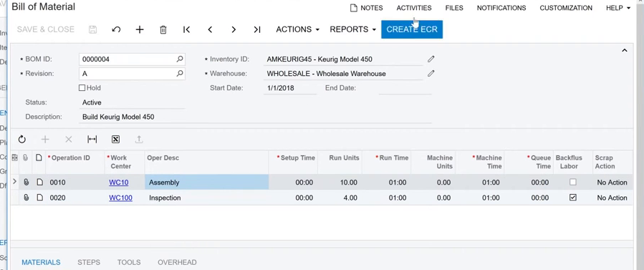Screen dimensions: 644x270
Task: Click the CREATE ECR button
Action: click(x=412, y=29)
